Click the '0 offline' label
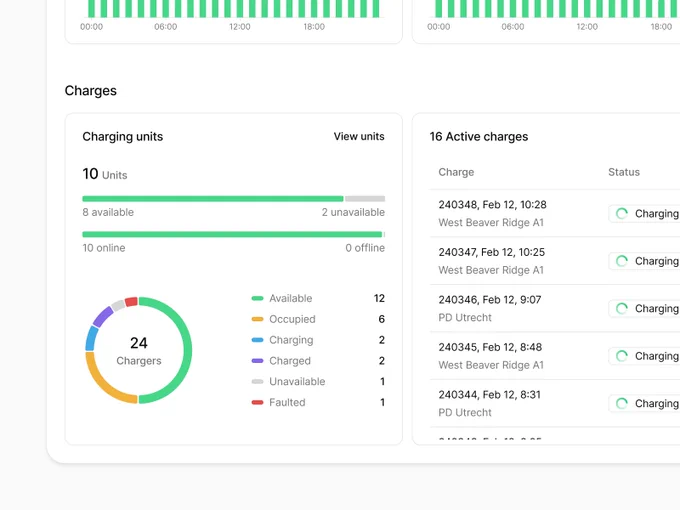The image size is (680, 510). tap(365, 248)
